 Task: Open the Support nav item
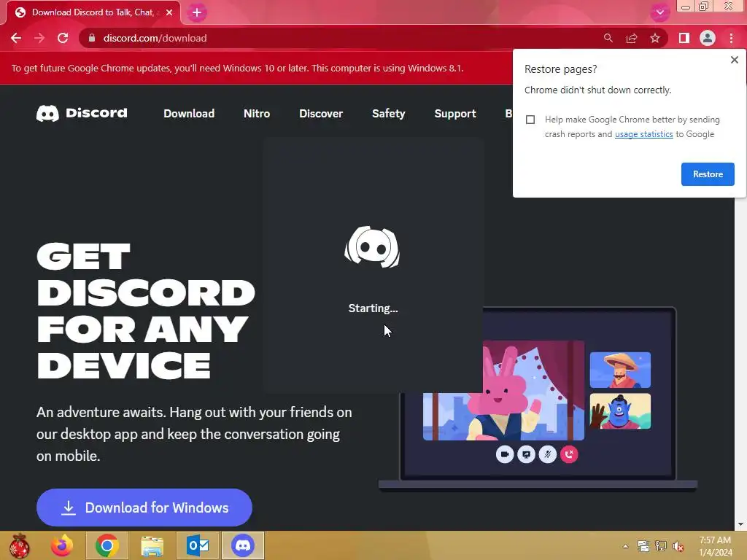pyautogui.click(x=455, y=114)
